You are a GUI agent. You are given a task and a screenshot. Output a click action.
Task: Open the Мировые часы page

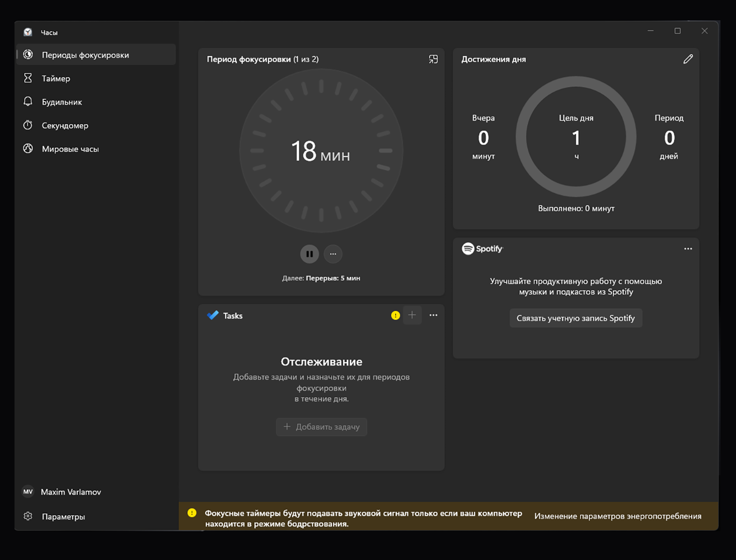coord(96,149)
